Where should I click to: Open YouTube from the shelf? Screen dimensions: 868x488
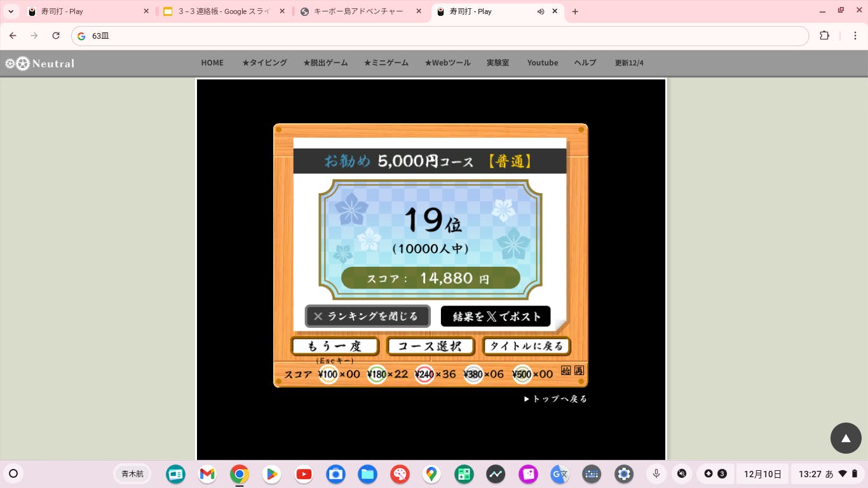point(304,474)
